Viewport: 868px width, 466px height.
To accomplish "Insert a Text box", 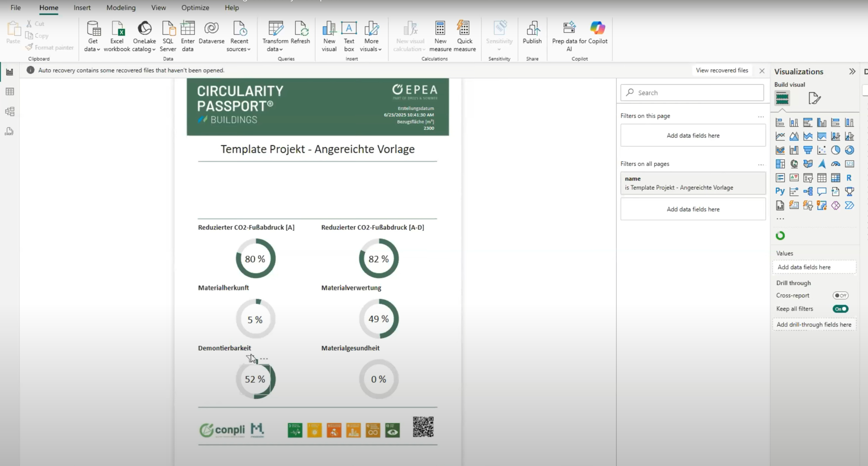I will click(x=349, y=36).
